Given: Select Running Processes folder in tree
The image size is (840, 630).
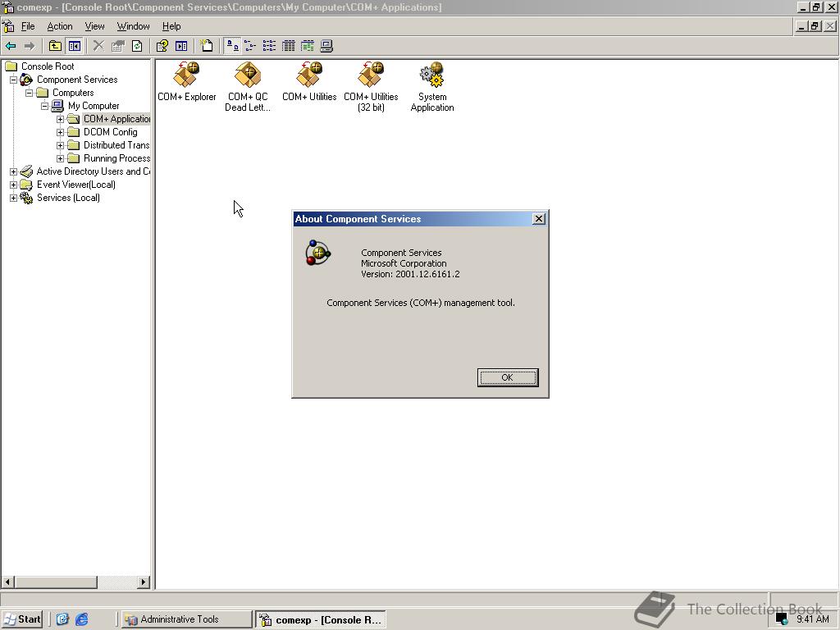Looking at the screenshot, I should (116, 158).
